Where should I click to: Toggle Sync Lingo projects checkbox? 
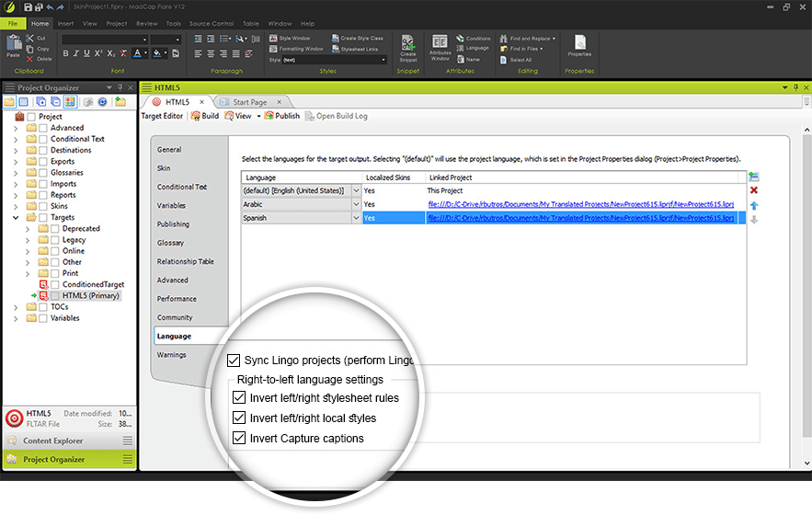pos(234,360)
